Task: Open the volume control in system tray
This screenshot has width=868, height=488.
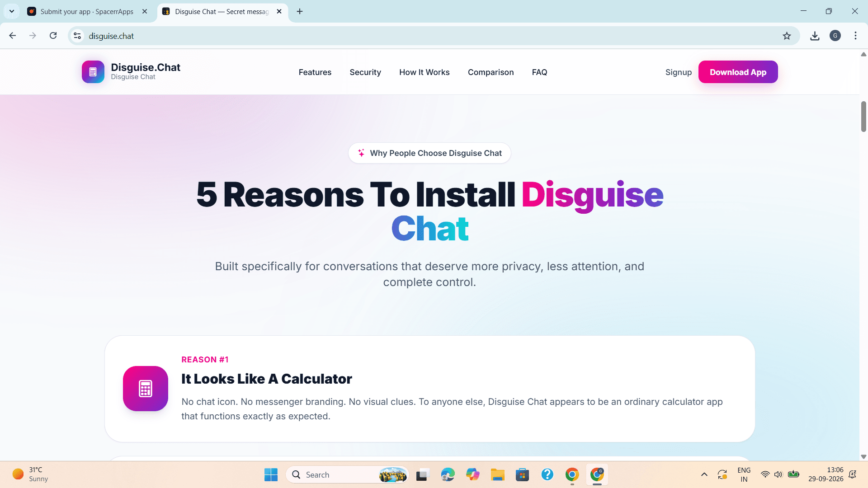Action: point(778,474)
